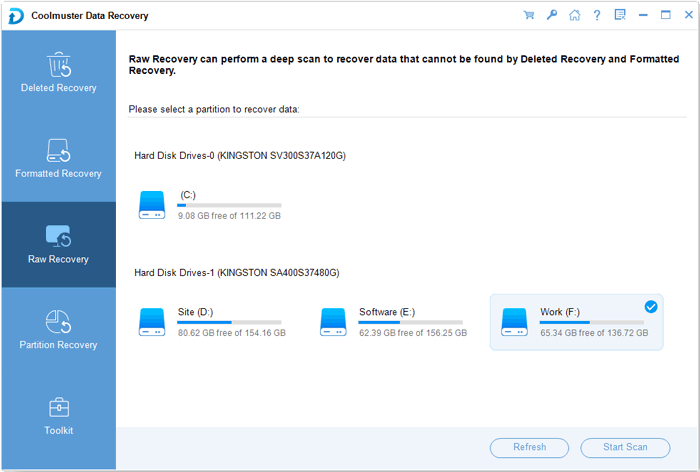Click the "Work (F:)" partition name
This screenshot has width=700, height=472.
click(560, 312)
